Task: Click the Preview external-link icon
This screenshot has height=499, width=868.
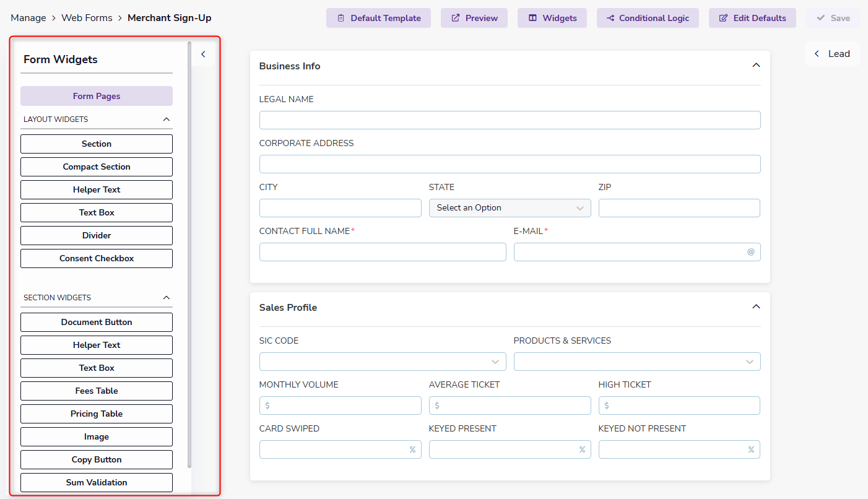Action: click(456, 18)
